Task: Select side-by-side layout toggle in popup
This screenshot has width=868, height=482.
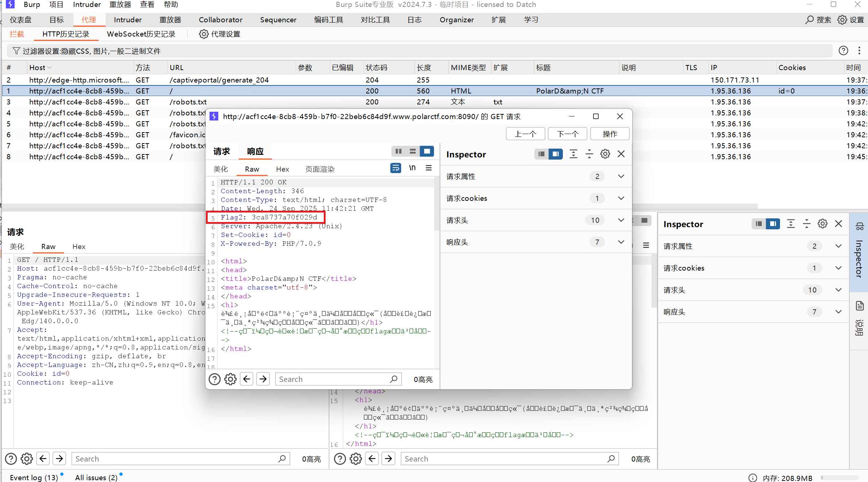Action: pyautogui.click(x=398, y=151)
